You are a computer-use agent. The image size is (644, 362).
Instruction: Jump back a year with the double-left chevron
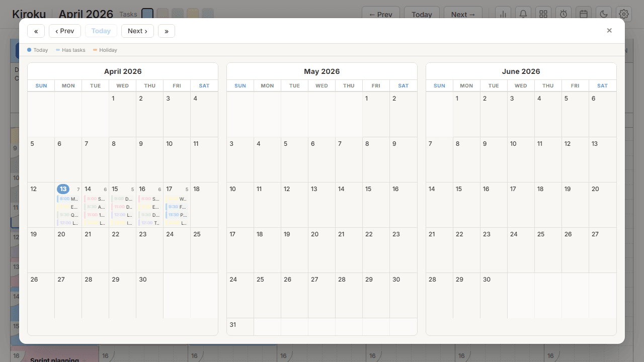(x=36, y=31)
